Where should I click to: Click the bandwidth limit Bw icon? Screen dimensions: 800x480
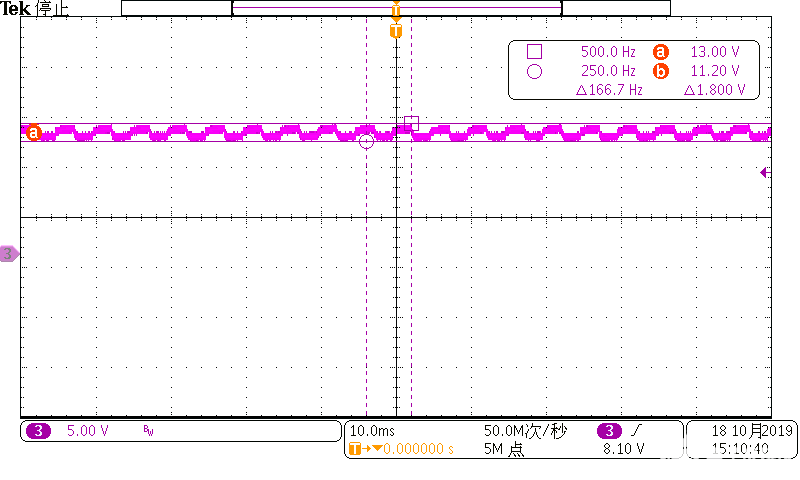[x=148, y=431]
